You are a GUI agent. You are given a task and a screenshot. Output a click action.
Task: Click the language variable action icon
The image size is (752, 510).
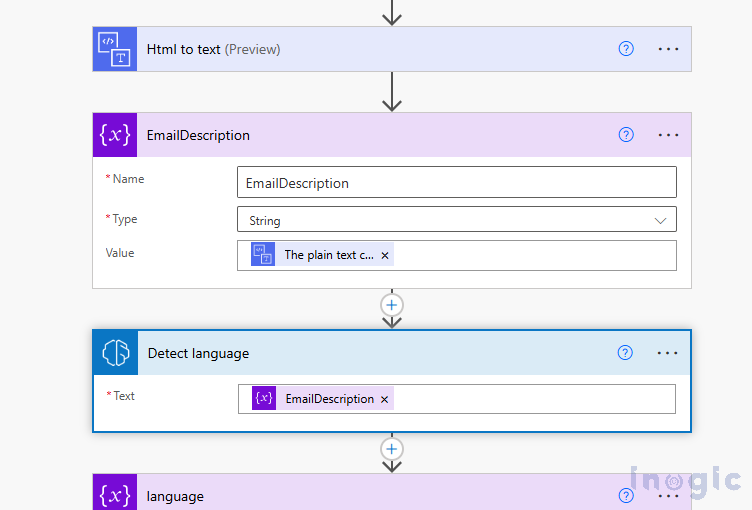pyautogui.click(x=115, y=493)
